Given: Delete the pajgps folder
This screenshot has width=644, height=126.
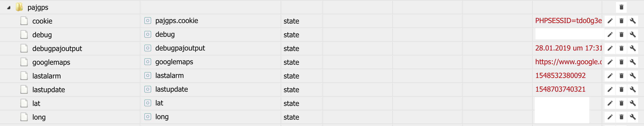Looking at the screenshot, I should tap(621, 7).
